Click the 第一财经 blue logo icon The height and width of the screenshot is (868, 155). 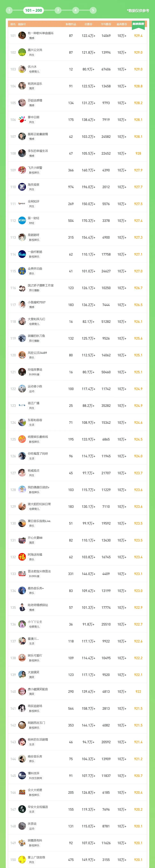tap(22, 220)
